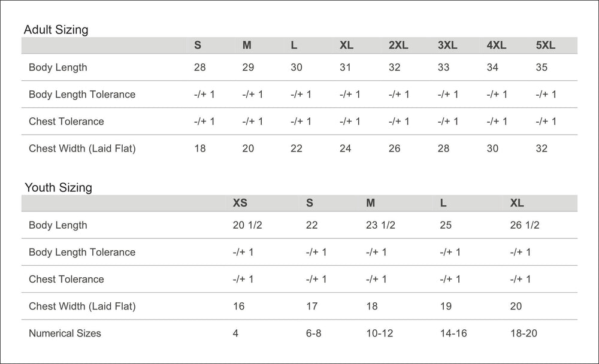Select the XS column header in Youth Sizing
The height and width of the screenshot is (364, 599).
(240, 203)
